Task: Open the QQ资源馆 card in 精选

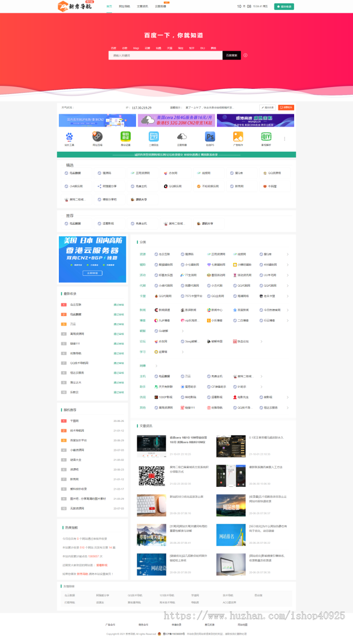Action: [275, 173]
